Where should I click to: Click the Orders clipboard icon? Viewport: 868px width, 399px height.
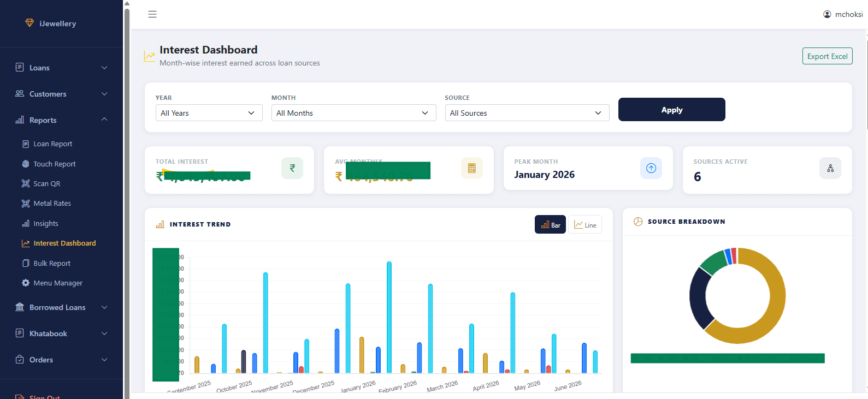20,359
